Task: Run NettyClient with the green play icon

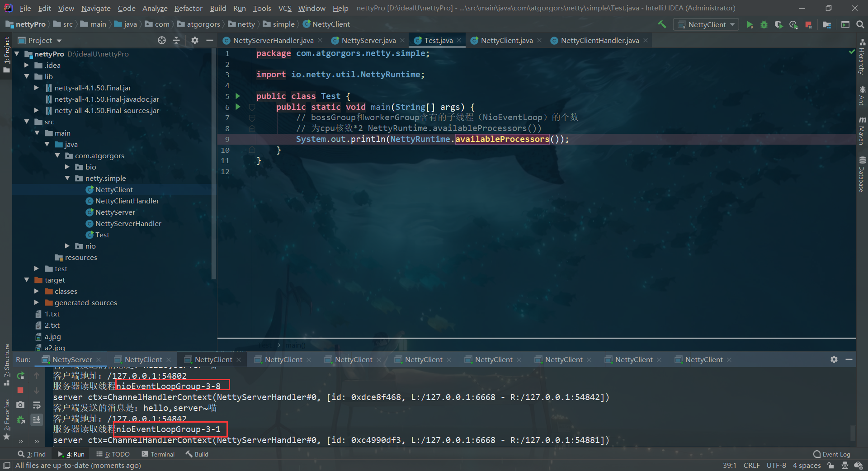Action: pyautogui.click(x=750, y=24)
